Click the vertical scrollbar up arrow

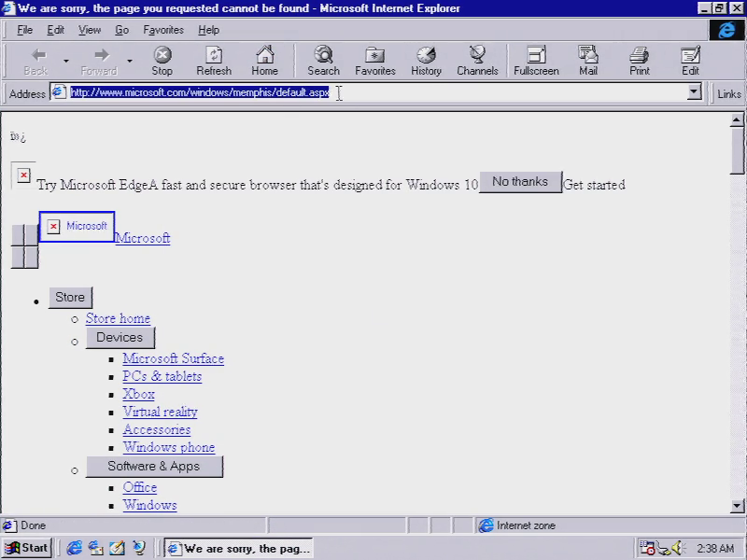737,120
